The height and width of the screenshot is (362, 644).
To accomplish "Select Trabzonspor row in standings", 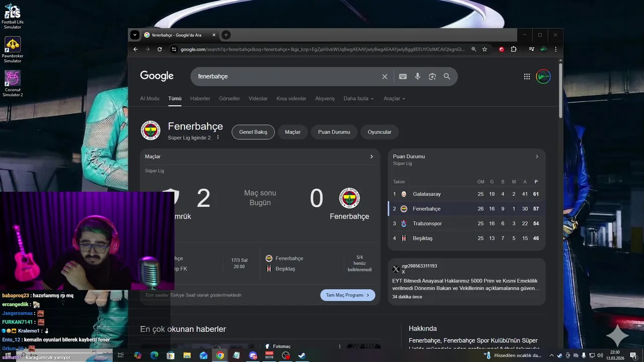I will coord(466,223).
